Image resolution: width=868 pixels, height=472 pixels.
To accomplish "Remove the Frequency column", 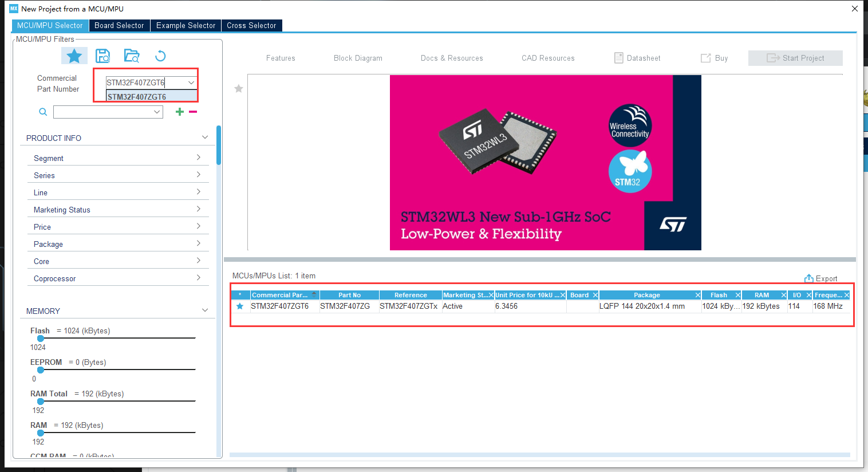I will [x=847, y=295].
